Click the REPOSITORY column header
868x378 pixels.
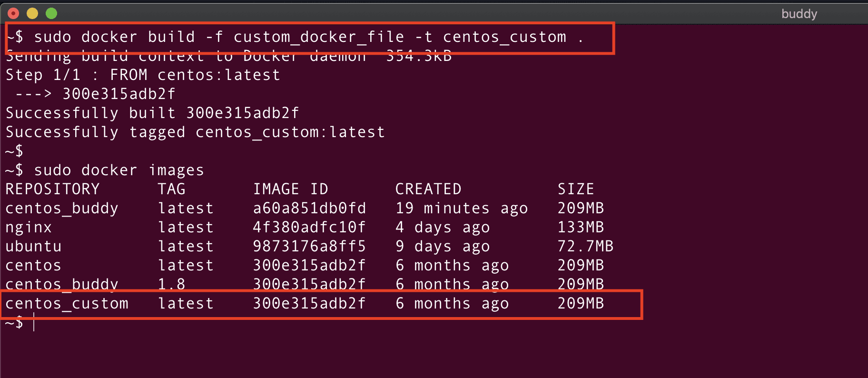point(52,189)
